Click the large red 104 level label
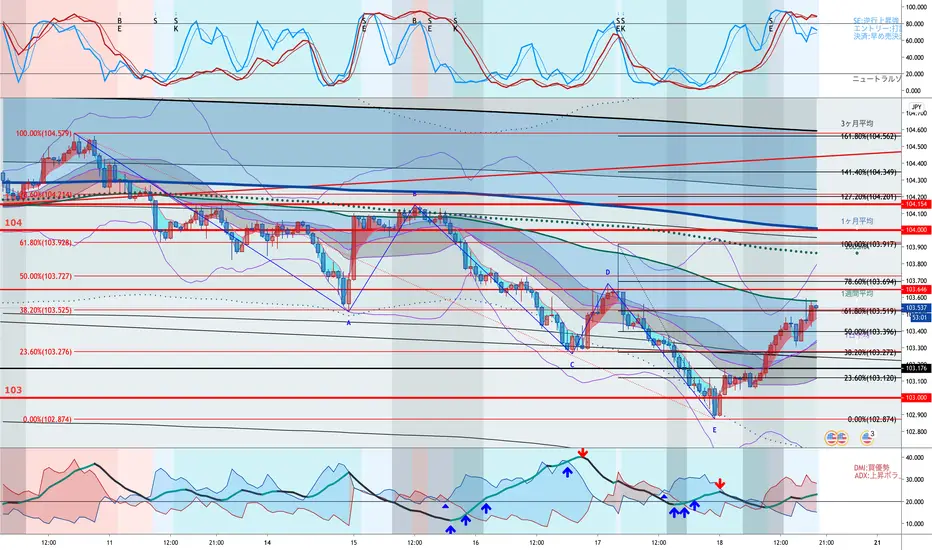Screen dimensions: 932x550 (x=13, y=222)
